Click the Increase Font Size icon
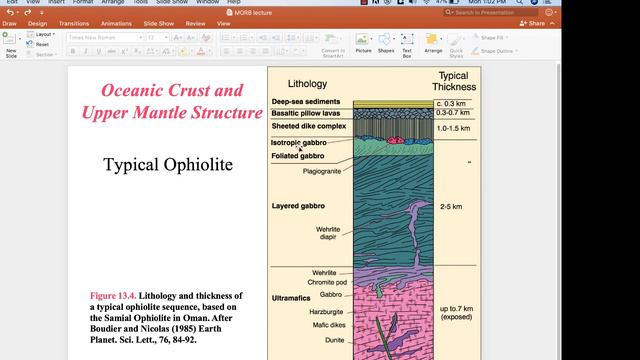Image resolution: width=640 pixels, height=360 pixels. pos(177,38)
